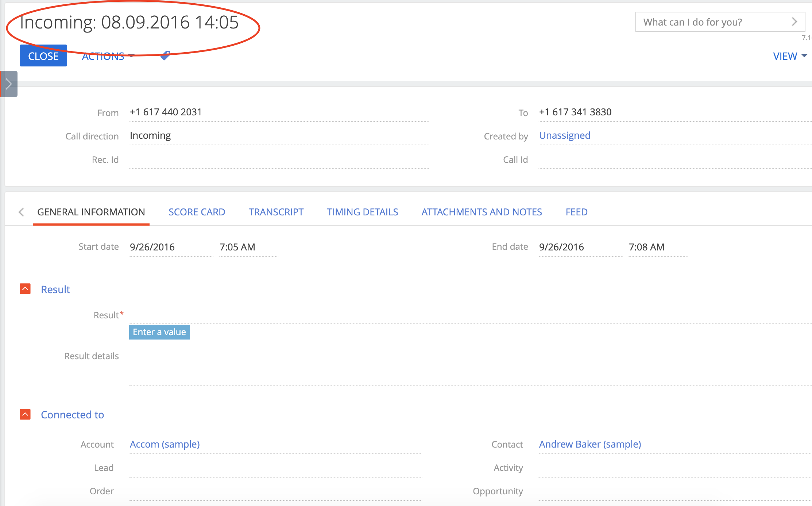Click the empty Rec. Id field
This screenshot has height=506, width=812.
(279, 159)
